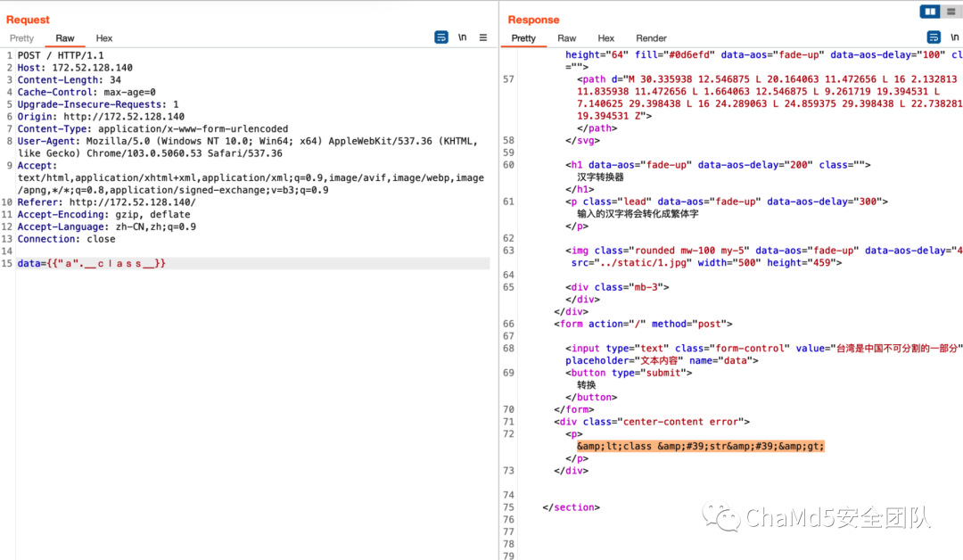Screen dimensions: 963x560
Task: Click the POST / HTTP/1.1 request line
Action: pos(61,55)
